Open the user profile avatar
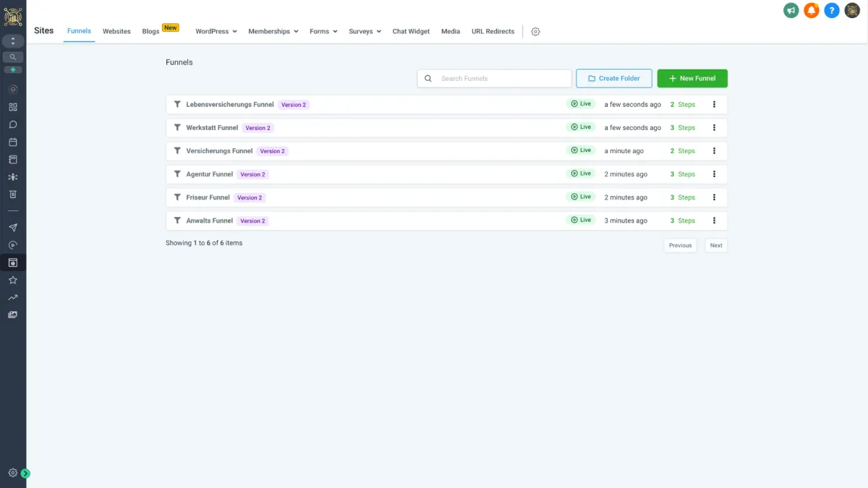 852,11
